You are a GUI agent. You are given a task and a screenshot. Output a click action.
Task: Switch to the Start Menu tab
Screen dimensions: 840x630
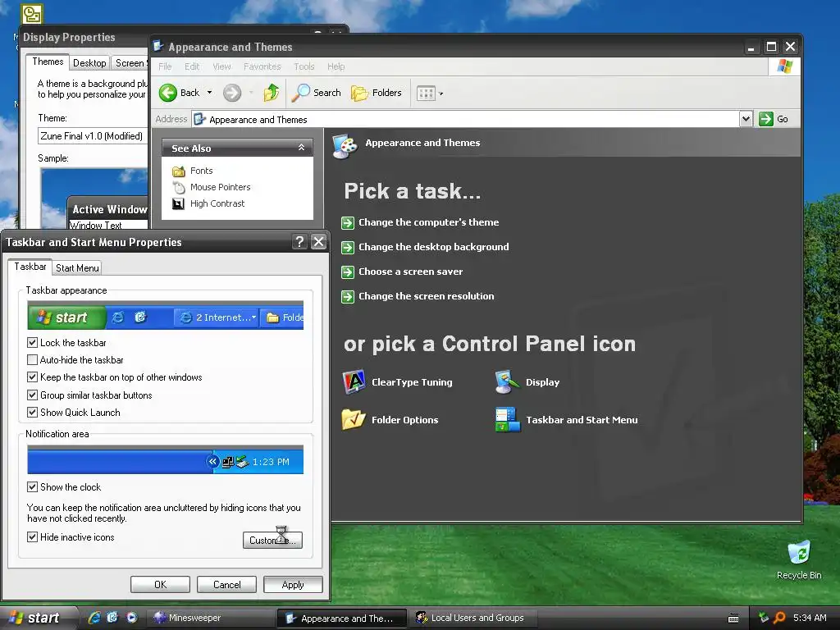click(x=77, y=268)
